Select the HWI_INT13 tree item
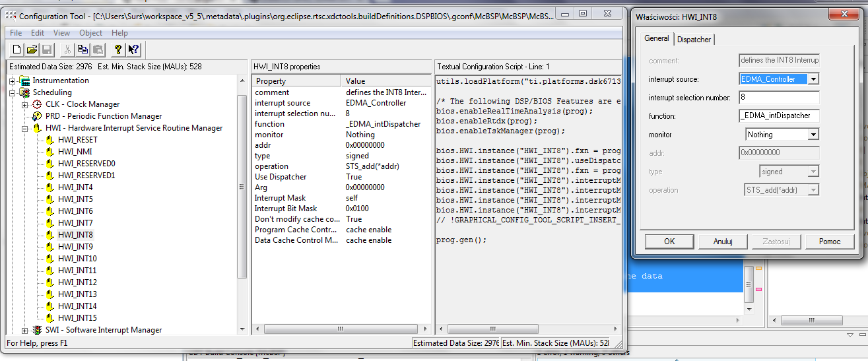The height and width of the screenshot is (361, 868). click(x=77, y=294)
